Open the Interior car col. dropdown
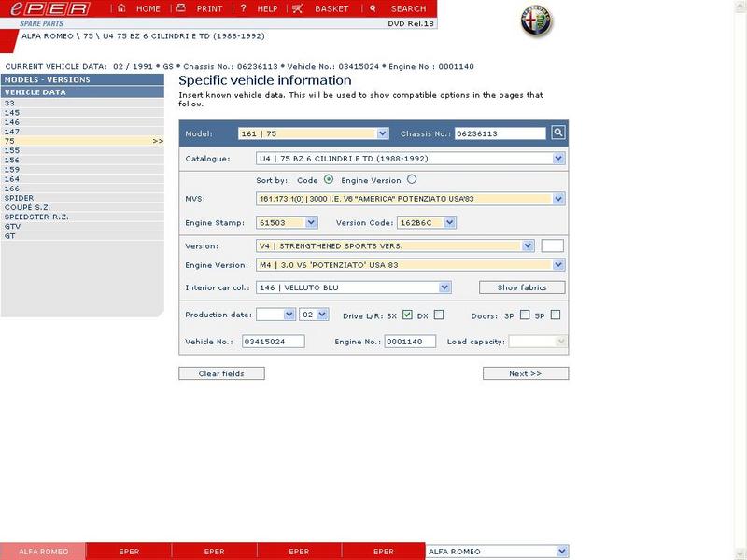The image size is (747, 560). point(354,287)
